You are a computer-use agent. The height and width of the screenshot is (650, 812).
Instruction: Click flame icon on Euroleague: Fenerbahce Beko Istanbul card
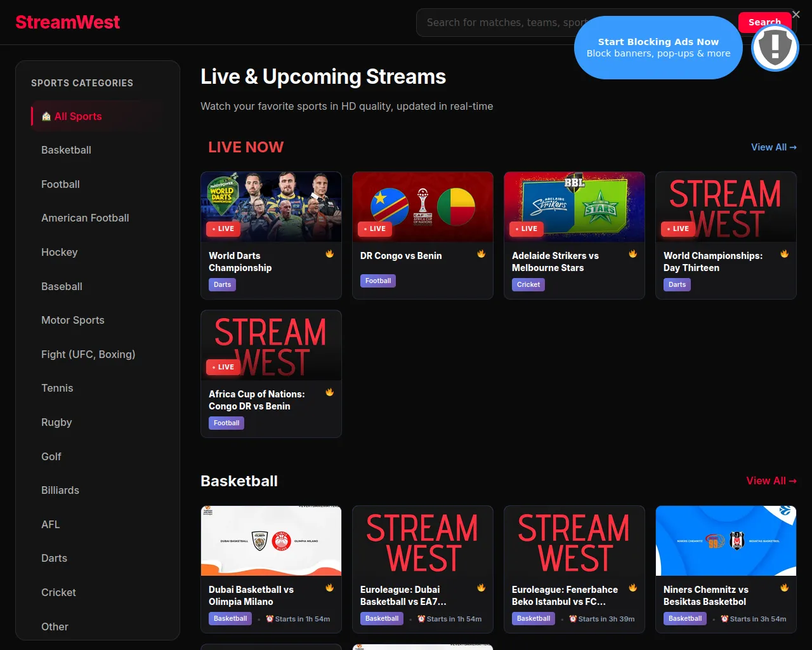coord(633,588)
